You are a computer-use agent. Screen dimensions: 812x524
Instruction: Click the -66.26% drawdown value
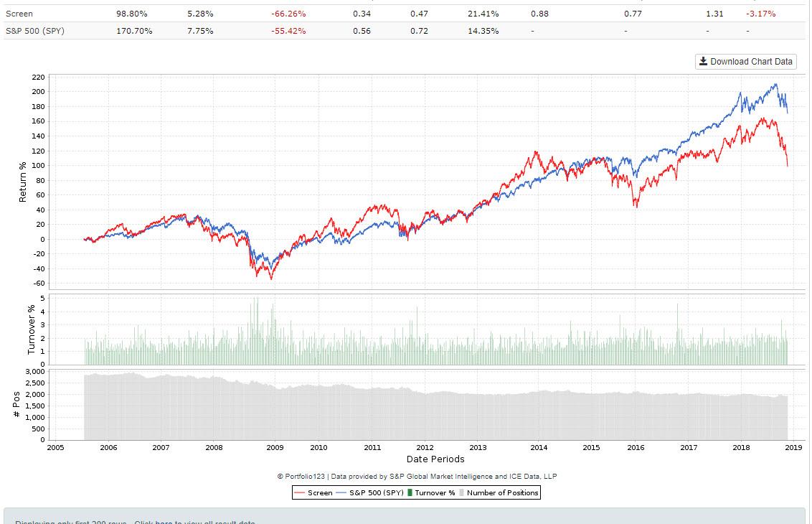[x=288, y=14]
